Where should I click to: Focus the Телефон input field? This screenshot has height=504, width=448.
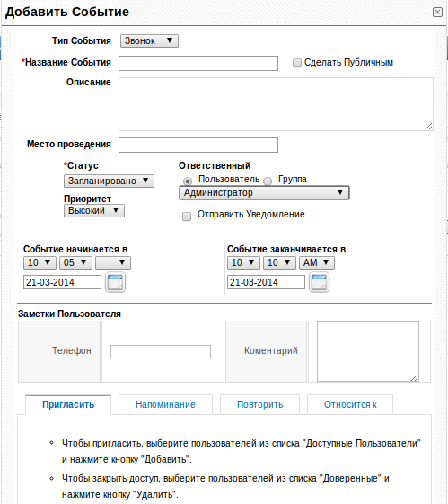coord(161,351)
